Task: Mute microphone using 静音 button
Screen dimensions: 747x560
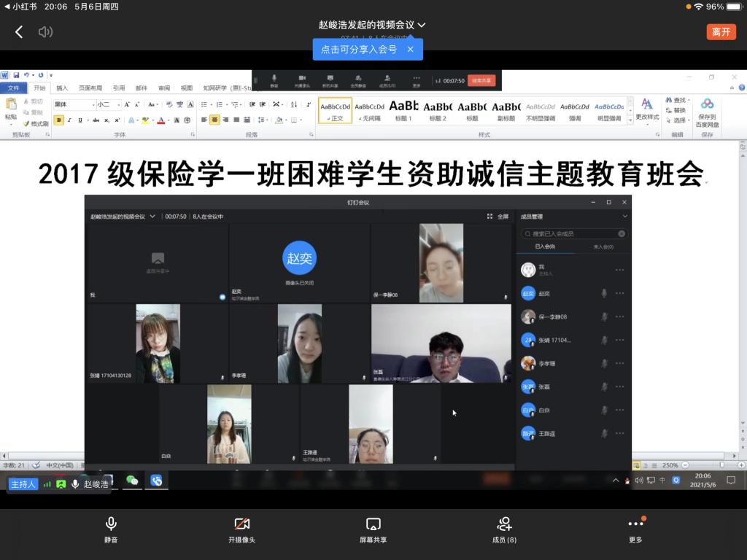Action: click(x=111, y=530)
